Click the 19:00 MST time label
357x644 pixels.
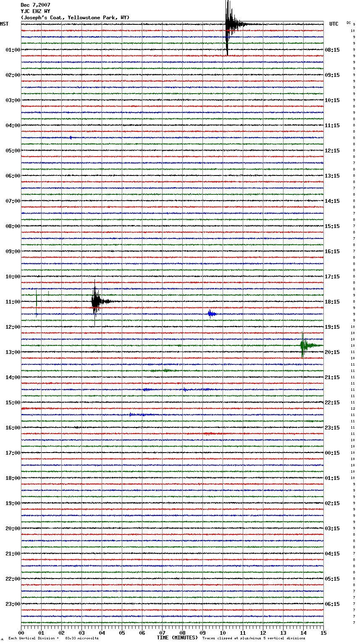tap(13, 503)
